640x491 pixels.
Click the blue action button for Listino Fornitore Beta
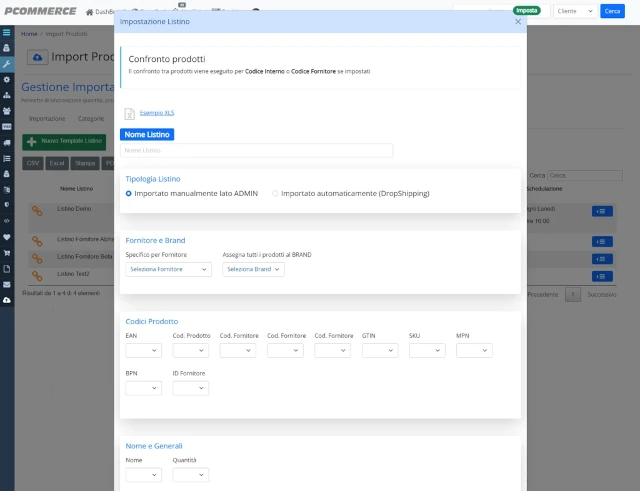pos(602,259)
